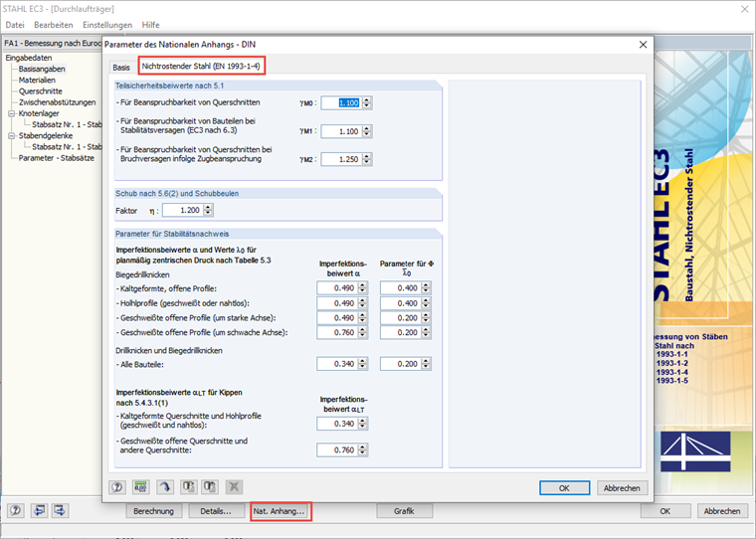Adjust α spinner for Kaltgeformte, offene Profile
756x539 pixels.
pyautogui.click(x=362, y=288)
